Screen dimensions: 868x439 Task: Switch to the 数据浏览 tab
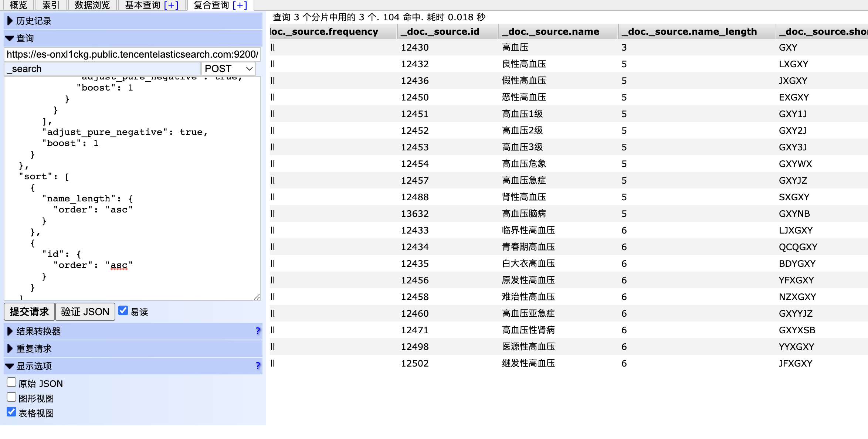(92, 5)
